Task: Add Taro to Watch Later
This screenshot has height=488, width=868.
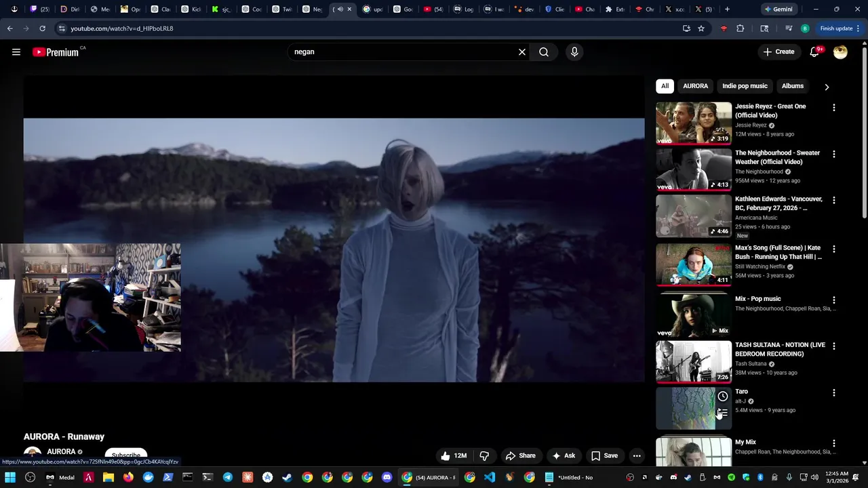Action: (723, 396)
